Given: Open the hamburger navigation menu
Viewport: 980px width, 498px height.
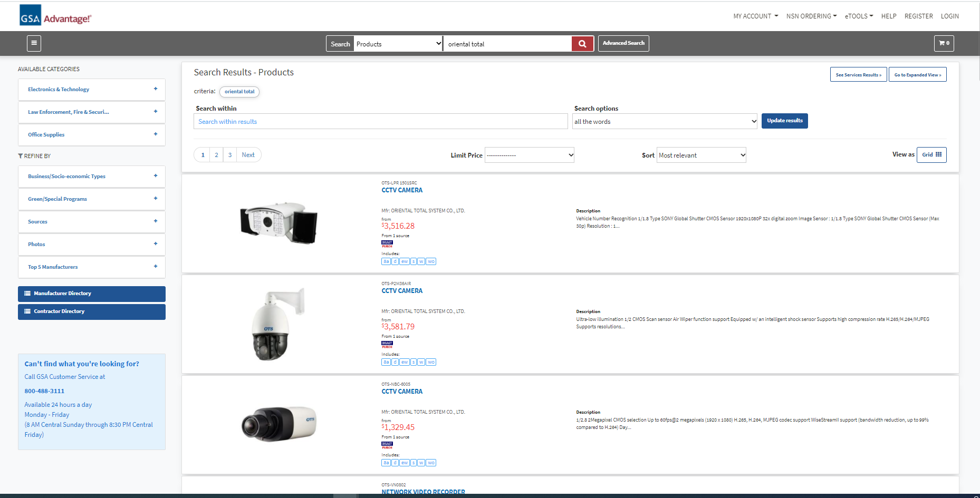Looking at the screenshot, I should [x=34, y=43].
